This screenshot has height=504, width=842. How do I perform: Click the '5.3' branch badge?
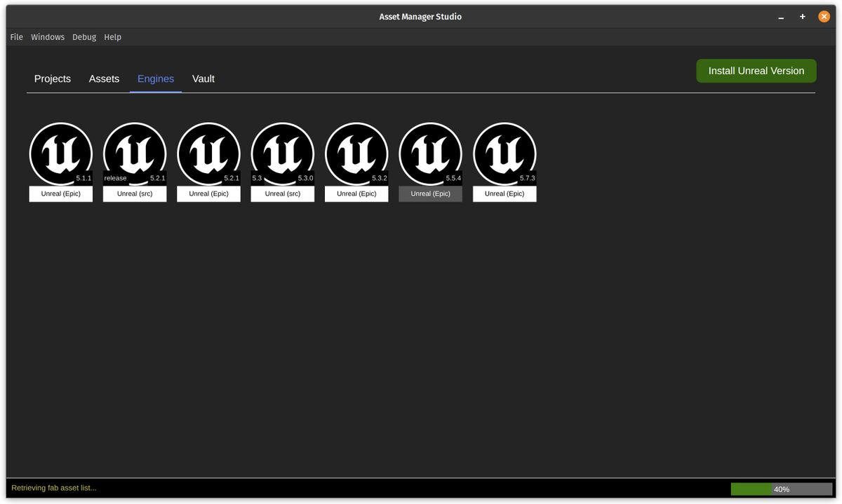pyautogui.click(x=257, y=178)
